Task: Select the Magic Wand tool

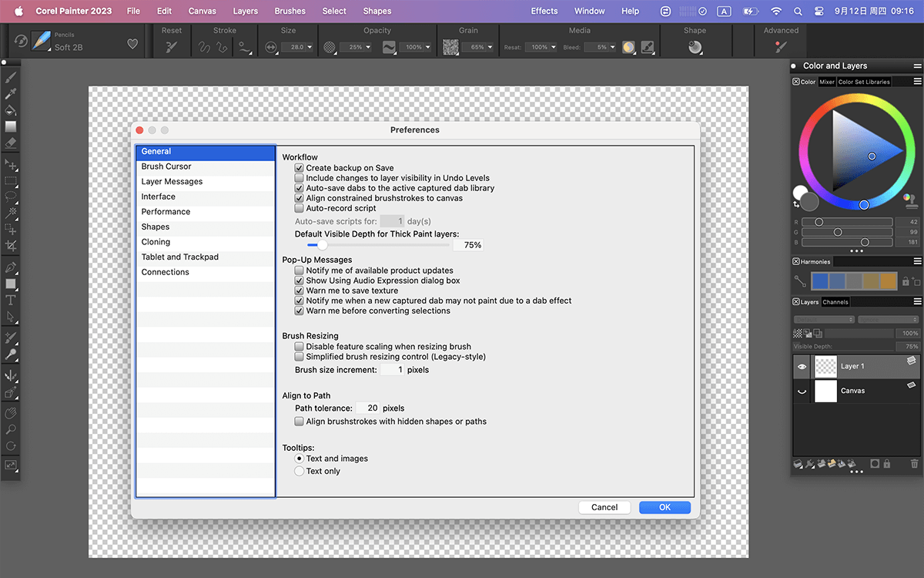Action: tap(11, 212)
